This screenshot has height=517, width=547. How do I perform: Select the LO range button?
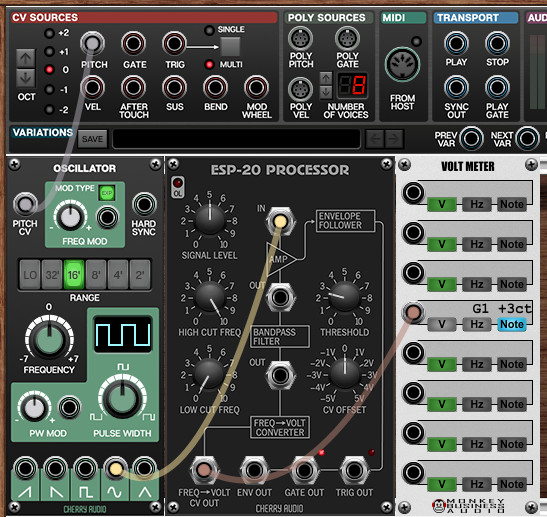coord(30,275)
